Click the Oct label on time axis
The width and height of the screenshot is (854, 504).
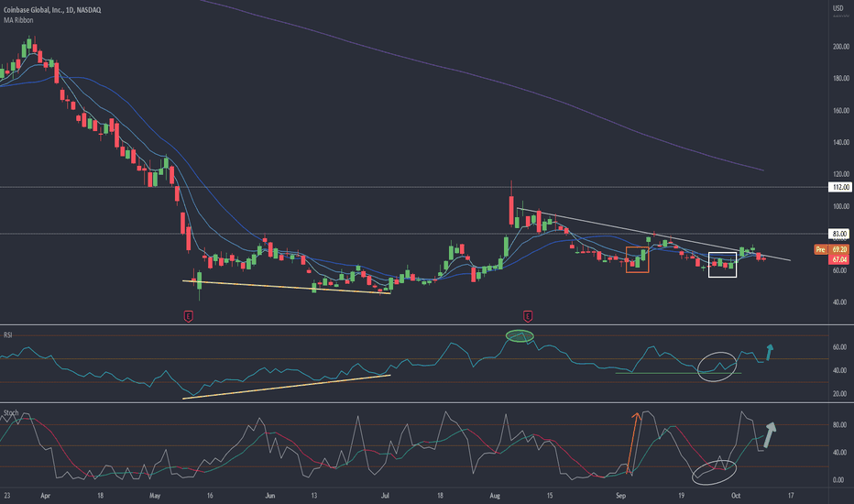736,495
